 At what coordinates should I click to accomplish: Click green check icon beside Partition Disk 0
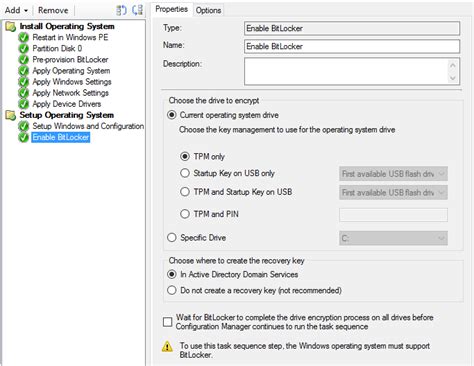coord(24,49)
